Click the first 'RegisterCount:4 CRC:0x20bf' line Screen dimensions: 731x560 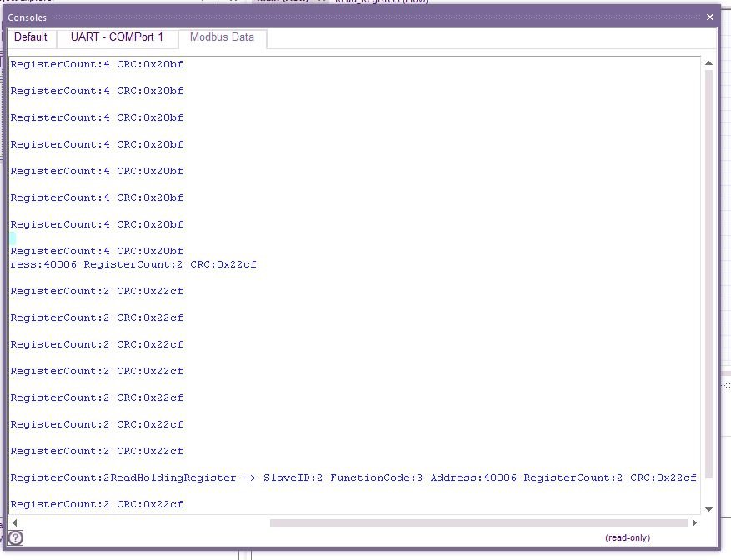pos(97,64)
